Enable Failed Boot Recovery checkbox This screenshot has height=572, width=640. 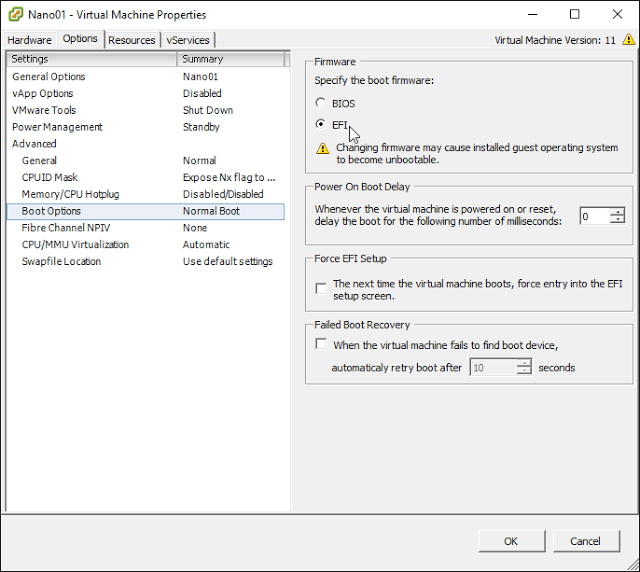coord(321,344)
